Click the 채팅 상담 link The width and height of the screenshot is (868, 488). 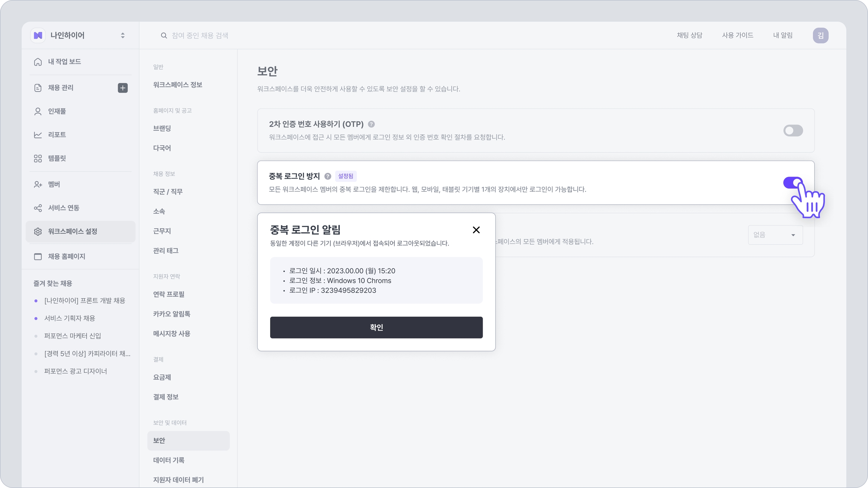[x=689, y=35]
